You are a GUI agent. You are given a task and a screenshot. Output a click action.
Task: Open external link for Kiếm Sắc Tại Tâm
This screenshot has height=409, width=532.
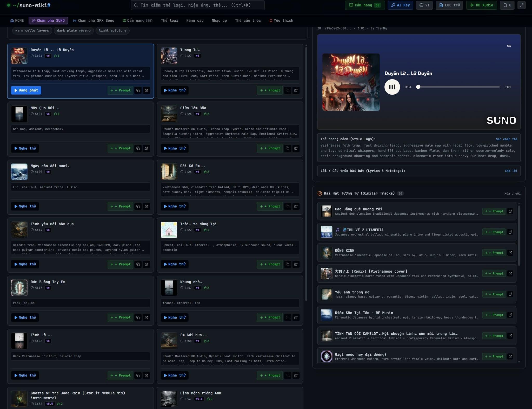click(x=510, y=315)
